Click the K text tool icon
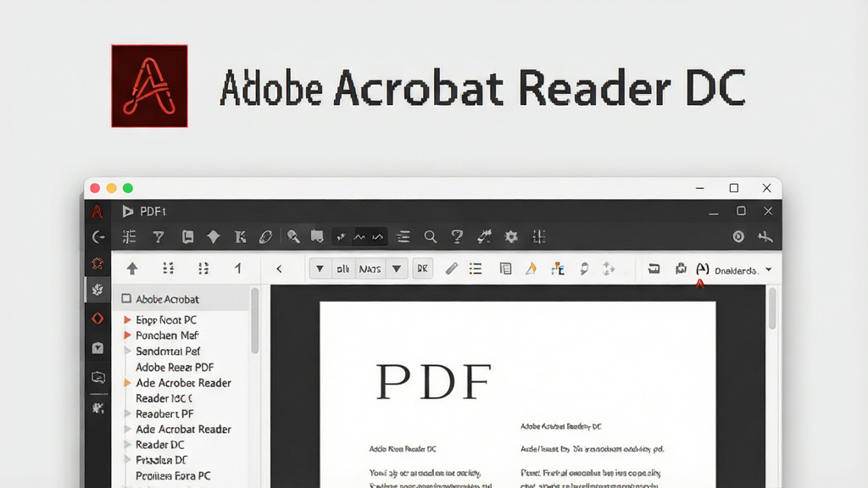Image resolution: width=868 pixels, height=488 pixels. pos(240,237)
